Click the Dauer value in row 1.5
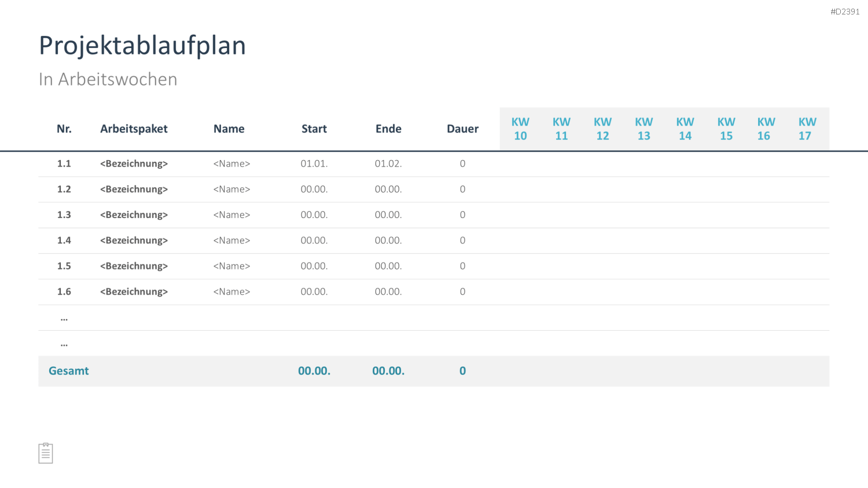This screenshot has width=868, height=488. (x=462, y=266)
